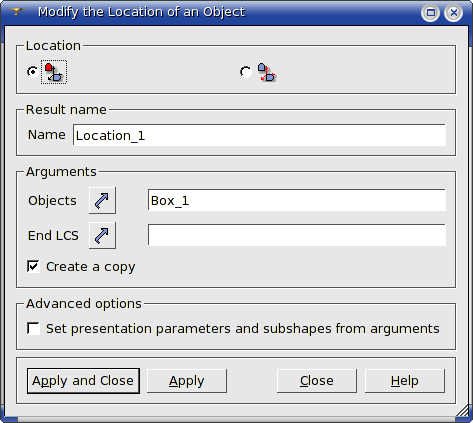Click the Close button at the bottom
Viewport: 473px width, 423px height.
pyautogui.click(x=317, y=381)
